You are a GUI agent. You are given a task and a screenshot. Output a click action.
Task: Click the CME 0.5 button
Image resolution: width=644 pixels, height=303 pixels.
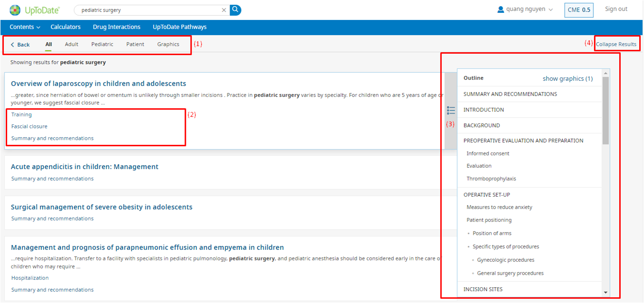pyautogui.click(x=579, y=10)
